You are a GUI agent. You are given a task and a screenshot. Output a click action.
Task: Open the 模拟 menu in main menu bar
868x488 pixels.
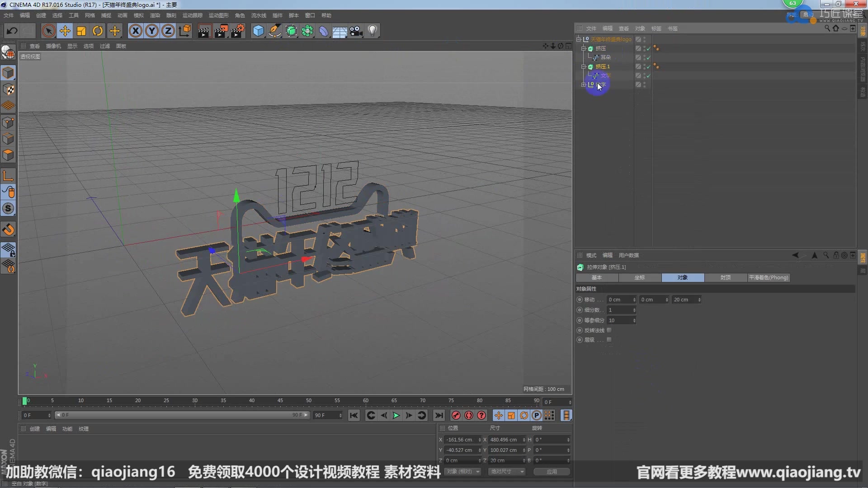(138, 15)
